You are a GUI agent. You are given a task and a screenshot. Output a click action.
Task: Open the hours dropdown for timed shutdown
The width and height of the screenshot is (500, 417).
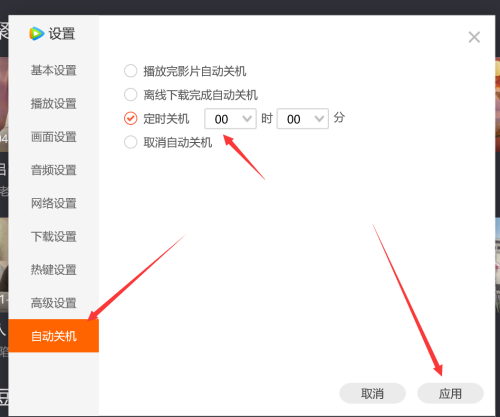230,119
